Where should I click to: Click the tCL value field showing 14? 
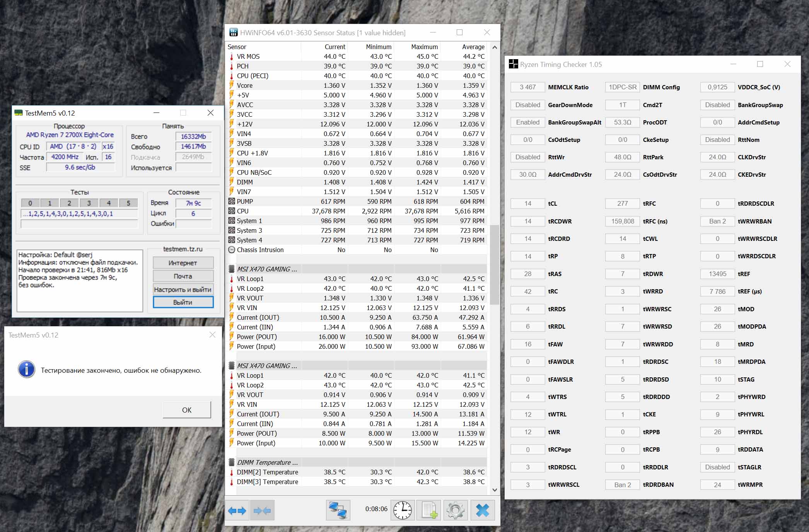tap(527, 204)
